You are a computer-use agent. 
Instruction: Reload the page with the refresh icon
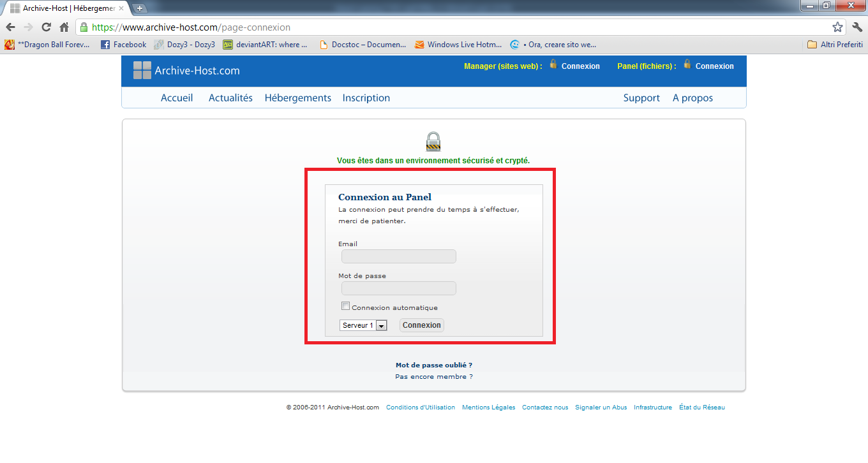pos(46,27)
